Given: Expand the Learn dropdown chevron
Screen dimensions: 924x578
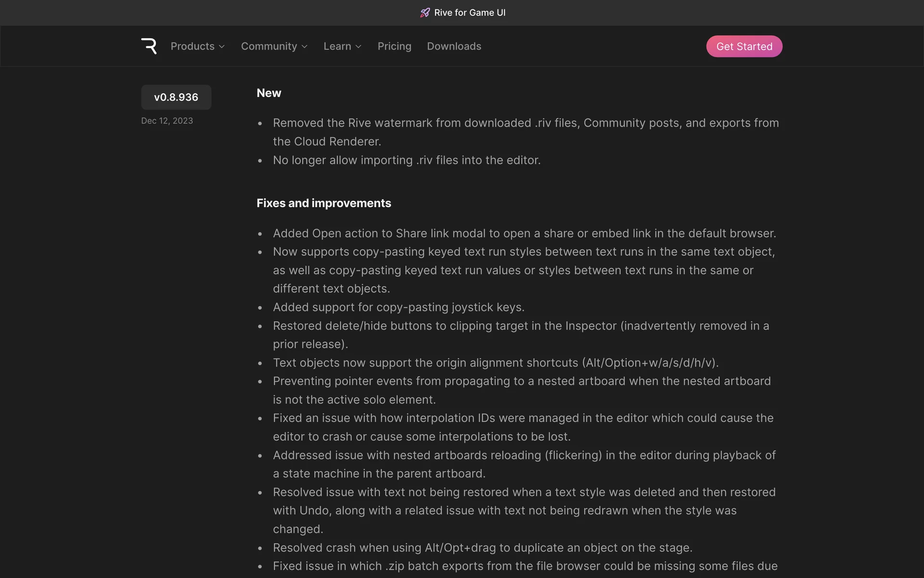Looking at the screenshot, I should (359, 47).
